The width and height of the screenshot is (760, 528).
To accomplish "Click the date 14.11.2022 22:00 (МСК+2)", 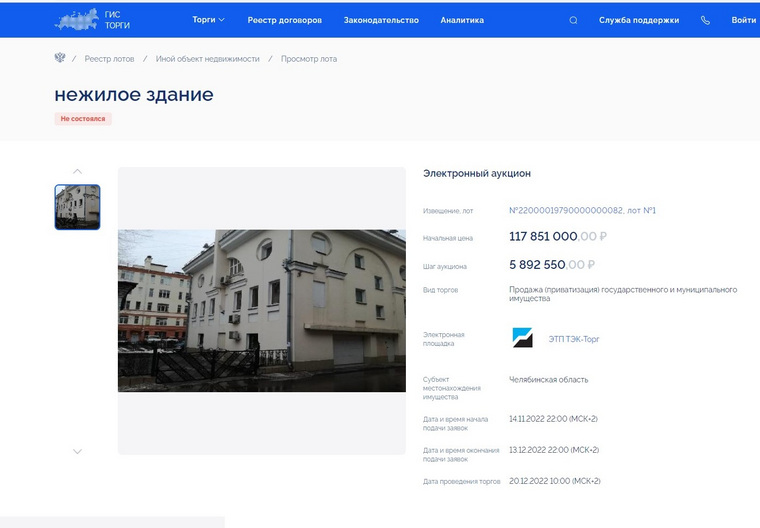I will coord(553,419).
